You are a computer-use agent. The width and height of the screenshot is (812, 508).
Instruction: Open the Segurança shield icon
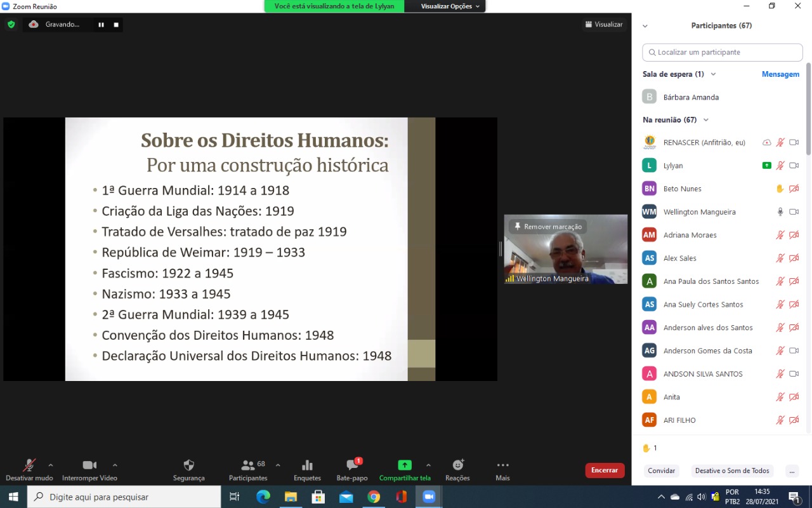(x=188, y=465)
